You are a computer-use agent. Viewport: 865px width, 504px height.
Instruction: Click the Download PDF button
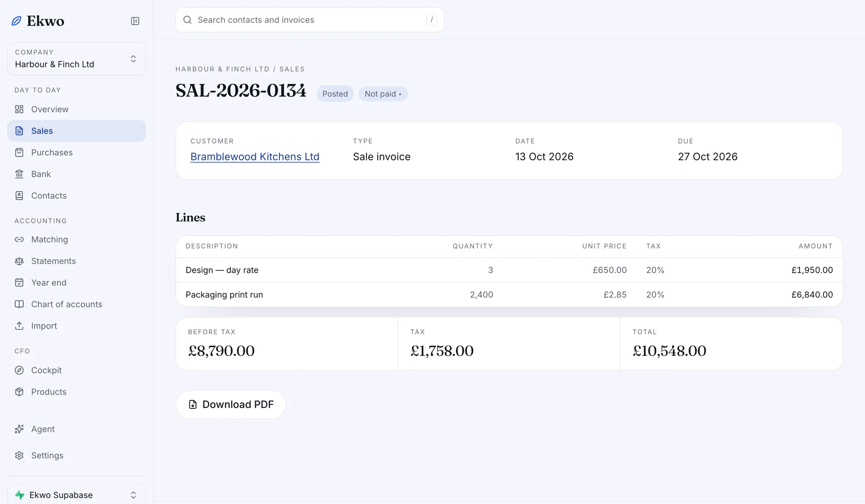click(231, 405)
